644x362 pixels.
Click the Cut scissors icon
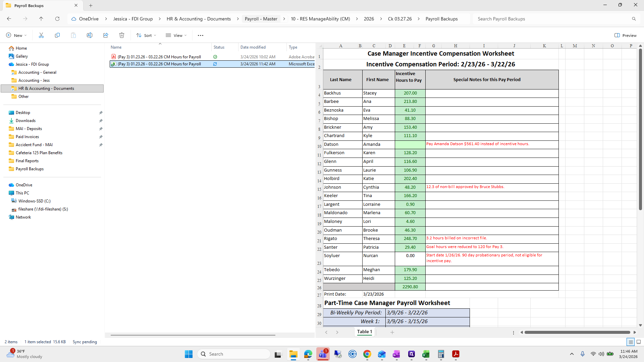click(x=41, y=35)
